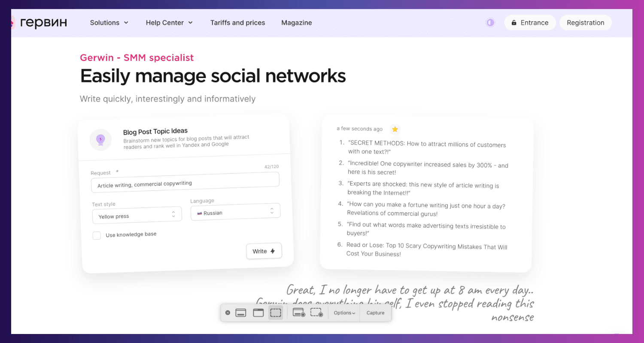Expand the Help Center menu
This screenshot has height=343, width=644.
[169, 23]
